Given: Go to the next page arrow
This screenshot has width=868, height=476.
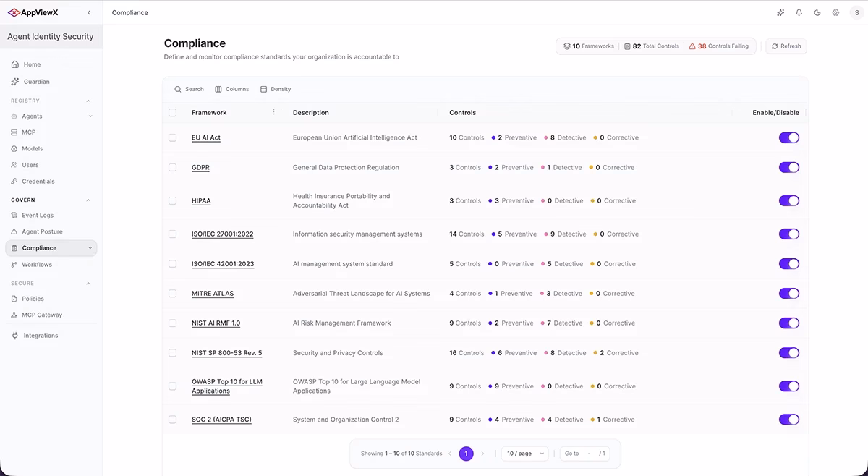Looking at the screenshot, I should (x=482, y=454).
